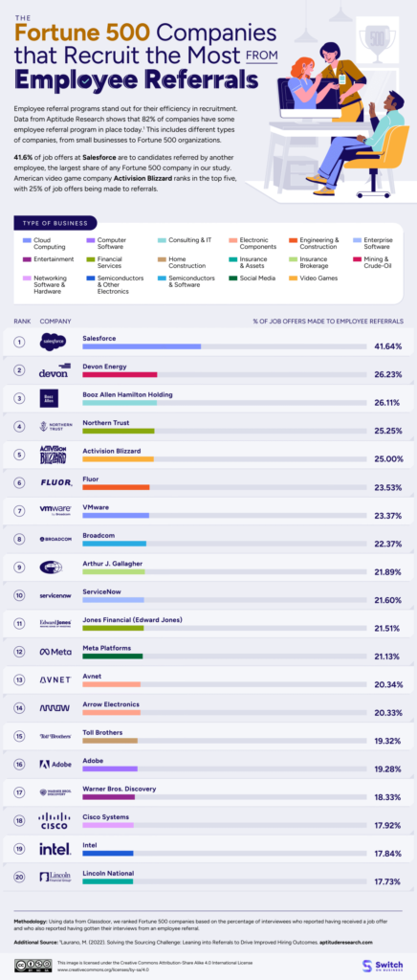
Task: Select the Type of Business header tab
Action: click(x=55, y=223)
